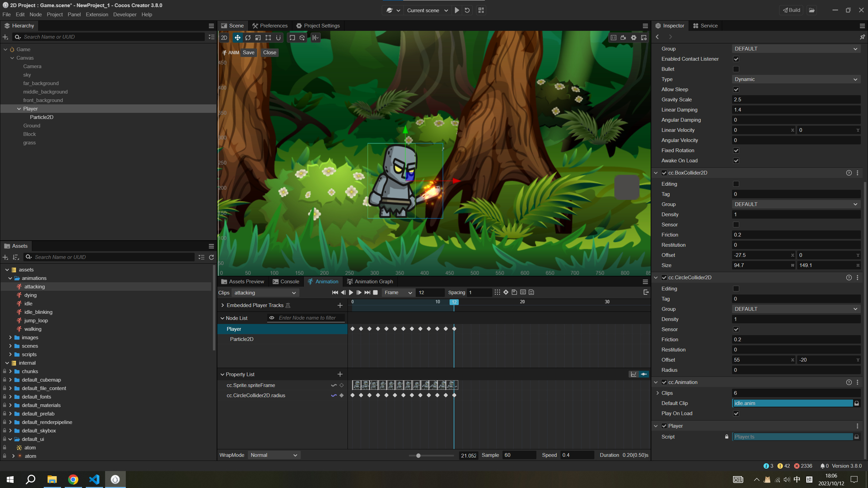Select the Move gizmo tool

click(237, 38)
